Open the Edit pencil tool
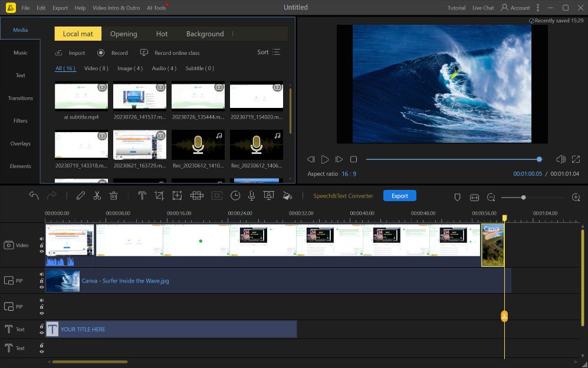Image resolution: width=588 pixels, height=368 pixels. 81,196
